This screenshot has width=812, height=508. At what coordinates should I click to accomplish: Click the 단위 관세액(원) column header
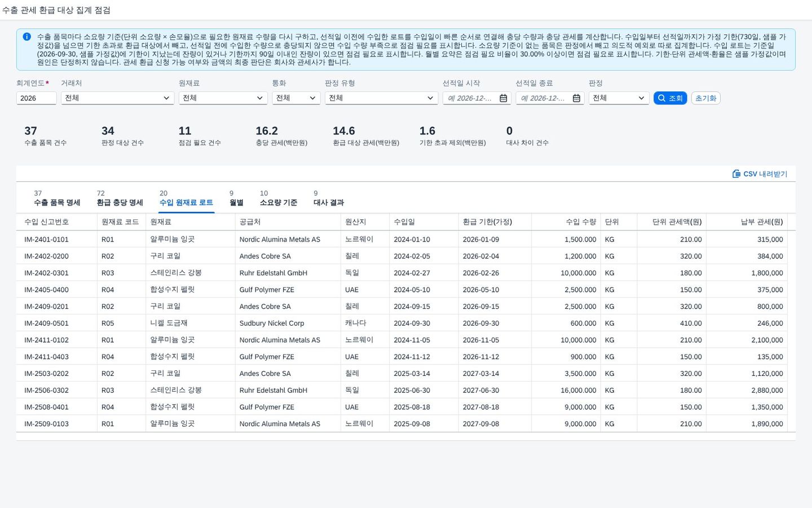(x=671, y=222)
